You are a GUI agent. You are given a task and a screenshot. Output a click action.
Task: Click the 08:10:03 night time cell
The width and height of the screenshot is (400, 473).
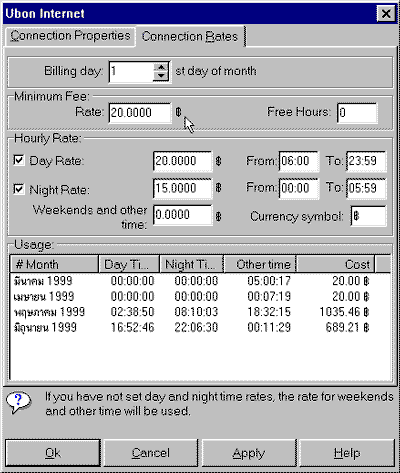[196, 312]
